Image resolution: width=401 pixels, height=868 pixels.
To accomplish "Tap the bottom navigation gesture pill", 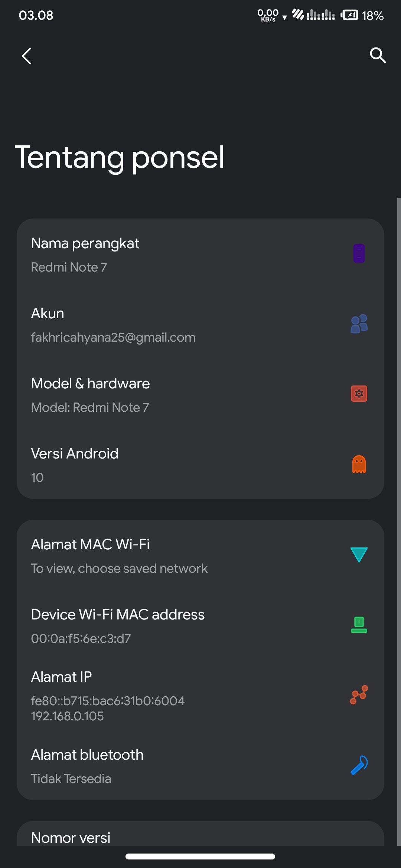I will click(x=200, y=857).
